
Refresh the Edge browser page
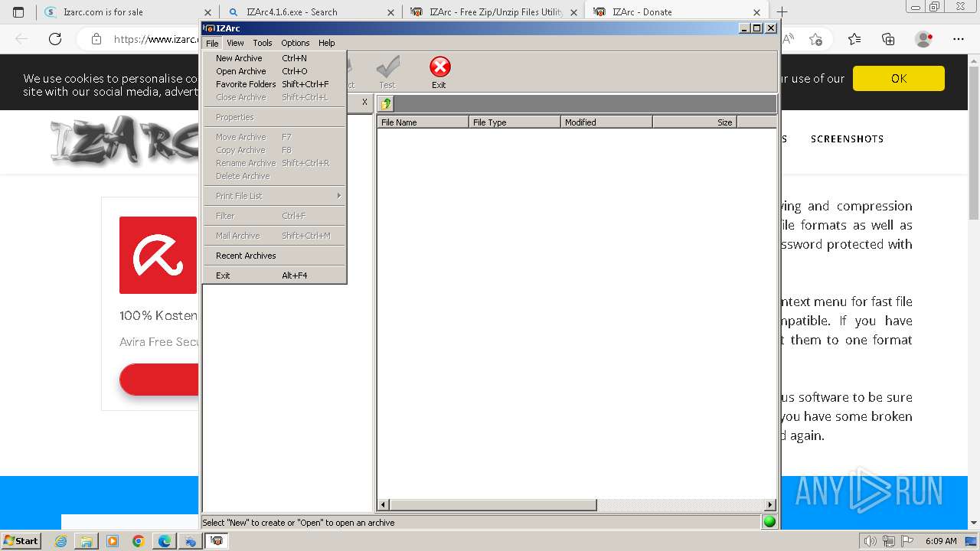pyautogui.click(x=55, y=39)
